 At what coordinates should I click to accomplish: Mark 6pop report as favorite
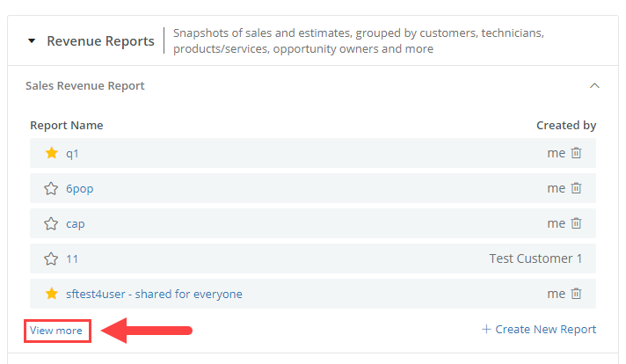[51, 188]
